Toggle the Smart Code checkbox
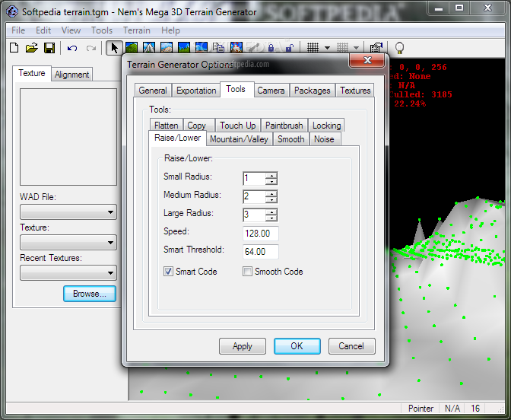Viewport: 511px width, 420px height. 168,272
